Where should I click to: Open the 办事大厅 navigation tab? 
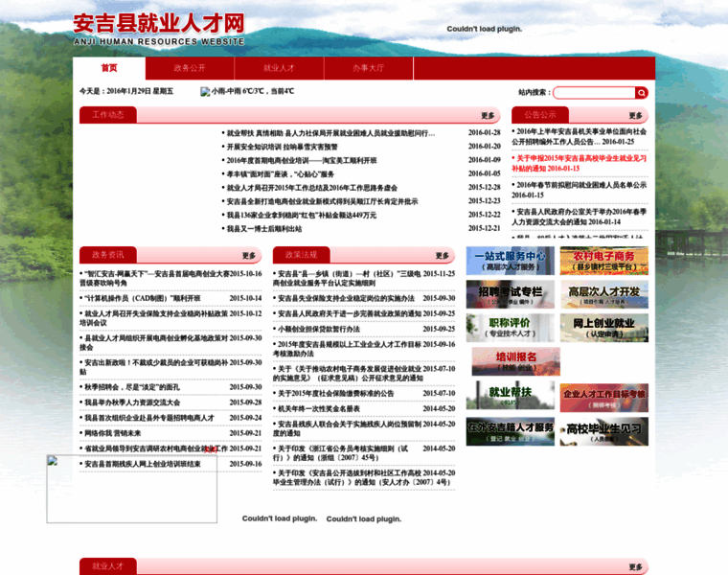tap(368, 68)
